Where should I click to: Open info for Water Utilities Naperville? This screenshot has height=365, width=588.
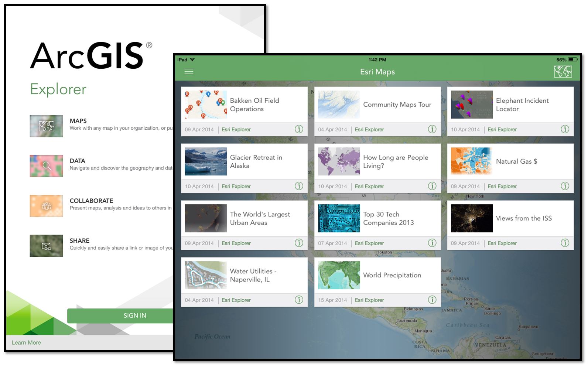pos(299,300)
